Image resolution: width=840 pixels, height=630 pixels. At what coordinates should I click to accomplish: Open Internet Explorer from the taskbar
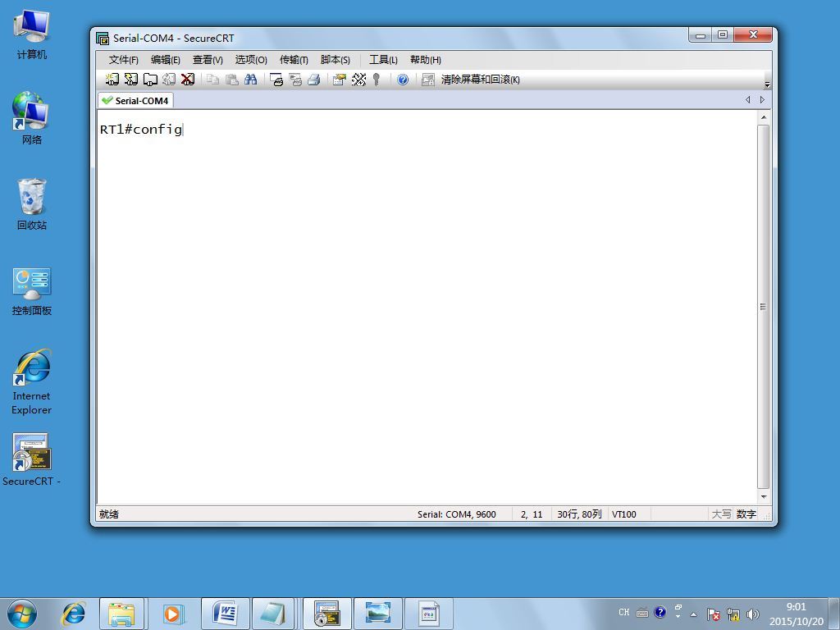click(x=73, y=614)
